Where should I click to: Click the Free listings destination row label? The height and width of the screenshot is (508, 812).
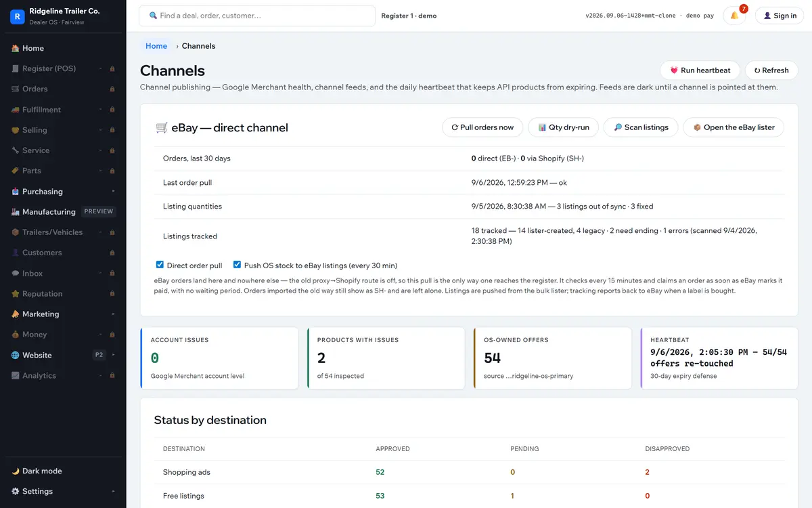point(183,496)
